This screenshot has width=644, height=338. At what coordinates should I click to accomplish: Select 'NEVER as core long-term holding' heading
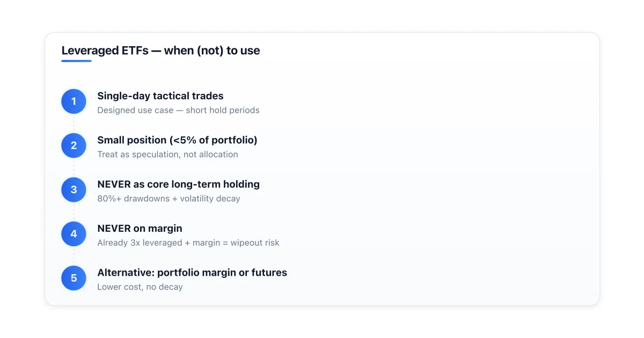[178, 184]
